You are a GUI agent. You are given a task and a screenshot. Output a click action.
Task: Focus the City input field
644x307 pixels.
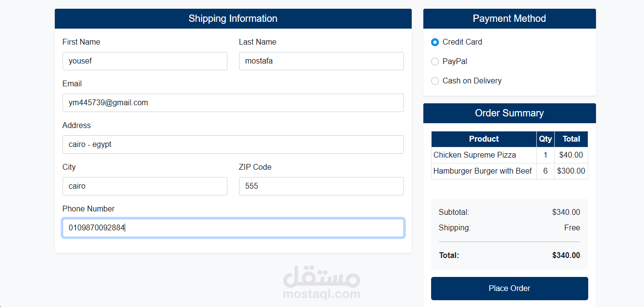(x=145, y=186)
